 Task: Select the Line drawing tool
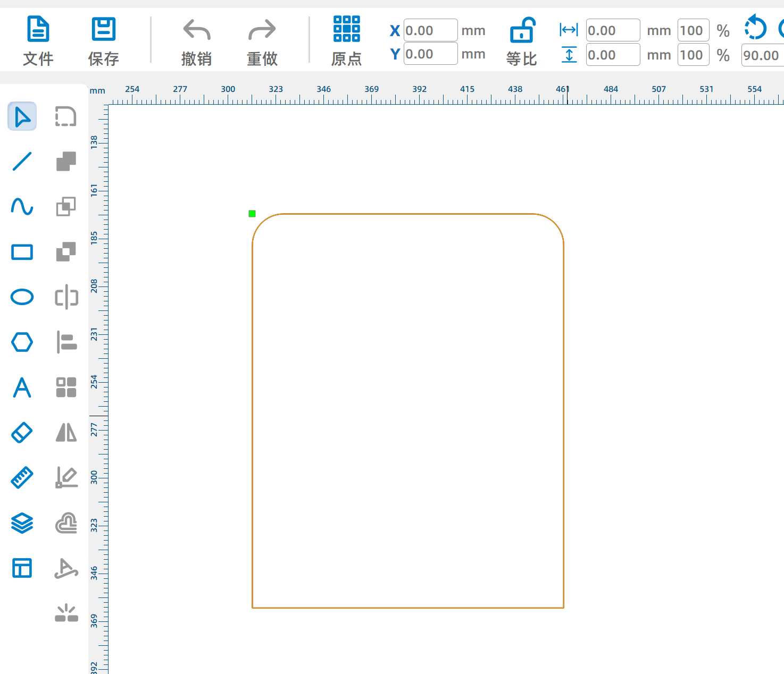(22, 162)
